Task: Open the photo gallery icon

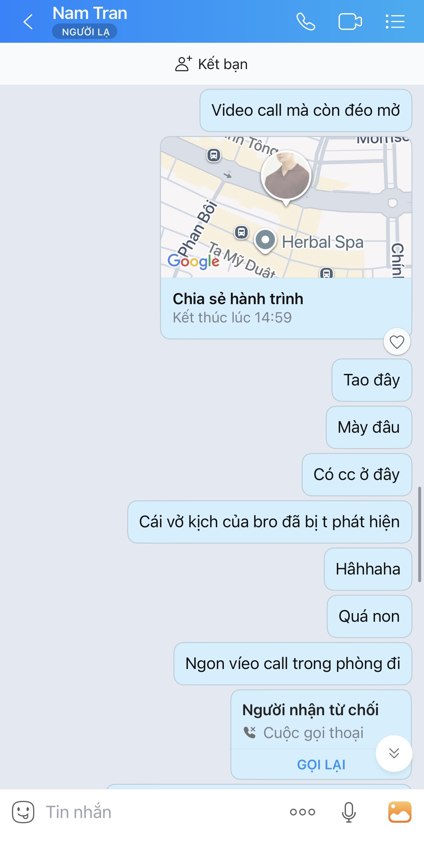Action: [400, 812]
